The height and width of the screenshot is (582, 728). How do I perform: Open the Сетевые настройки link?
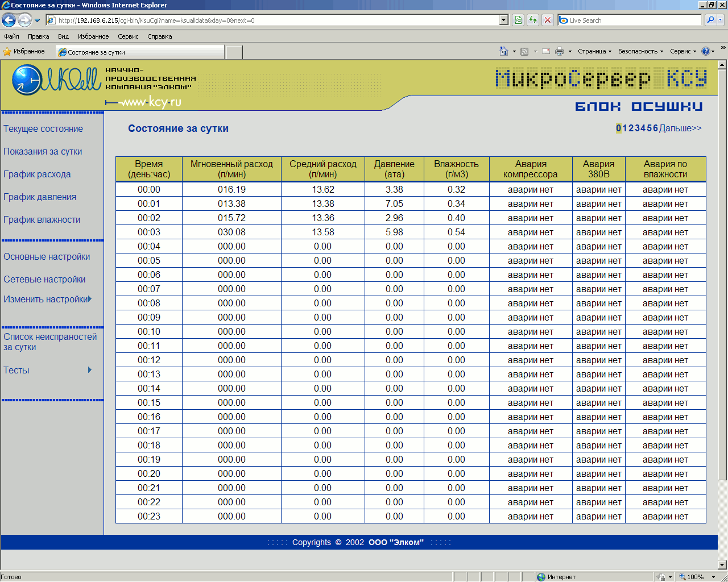point(44,280)
